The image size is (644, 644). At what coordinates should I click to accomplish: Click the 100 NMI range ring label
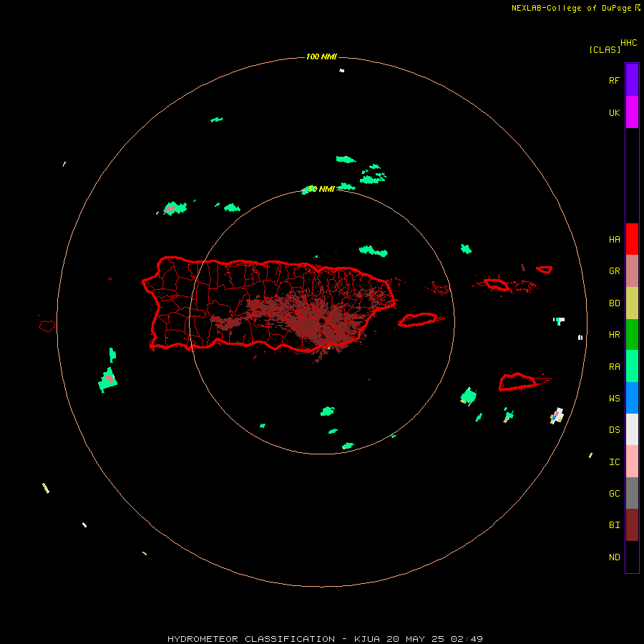pos(321,57)
